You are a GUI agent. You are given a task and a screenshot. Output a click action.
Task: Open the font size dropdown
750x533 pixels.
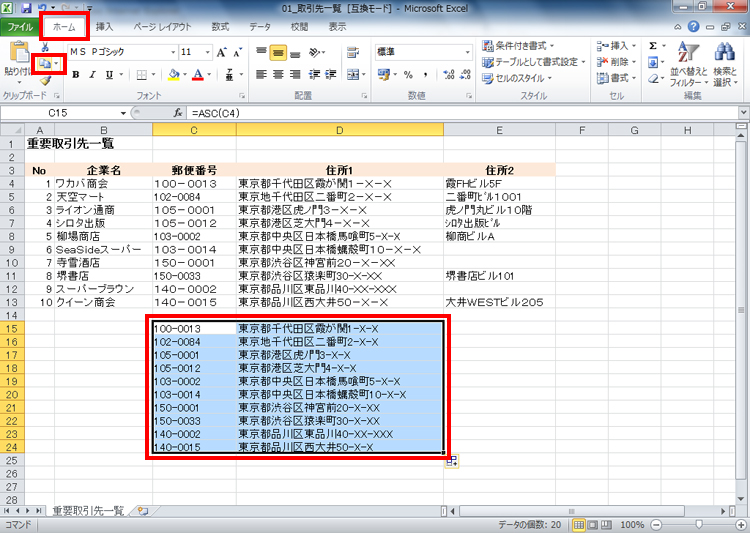[x=208, y=52]
